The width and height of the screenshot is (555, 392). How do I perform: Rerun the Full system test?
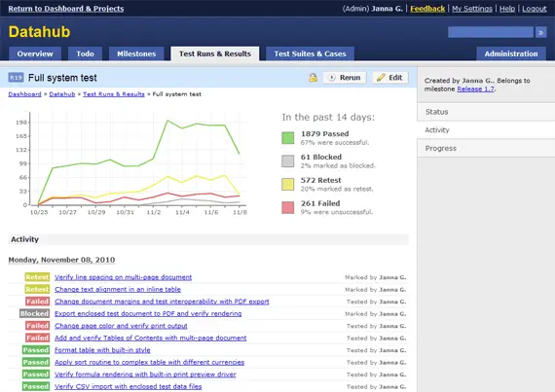pyautogui.click(x=345, y=78)
